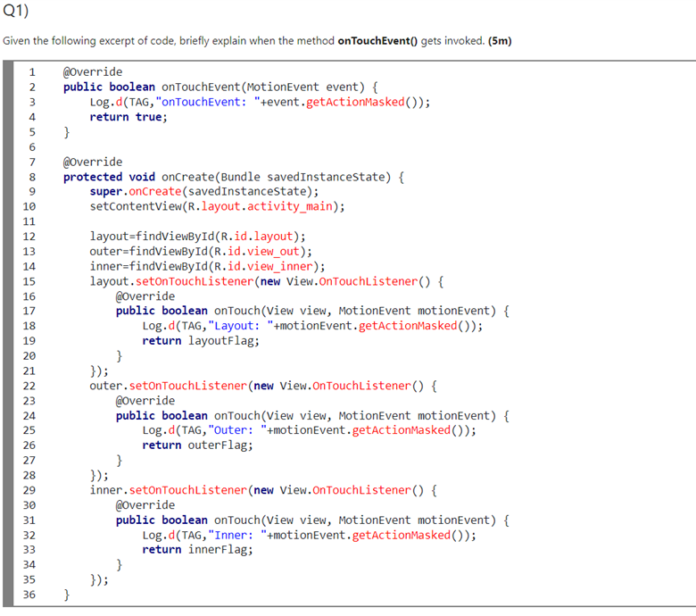Click "@Override" on code line 1
Viewport: 696px width, 616px height.
(x=93, y=72)
